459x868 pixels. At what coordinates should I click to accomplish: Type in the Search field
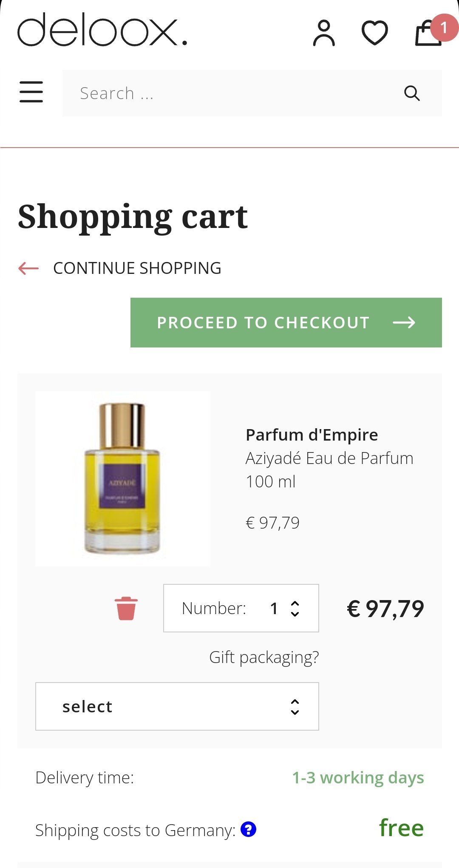click(x=229, y=93)
